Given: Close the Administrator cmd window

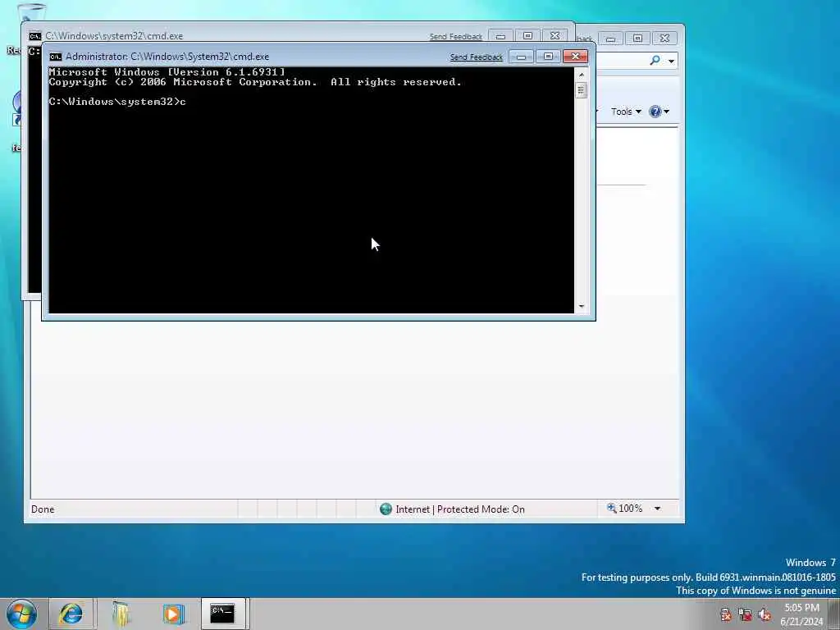Looking at the screenshot, I should pyautogui.click(x=575, y=57).
